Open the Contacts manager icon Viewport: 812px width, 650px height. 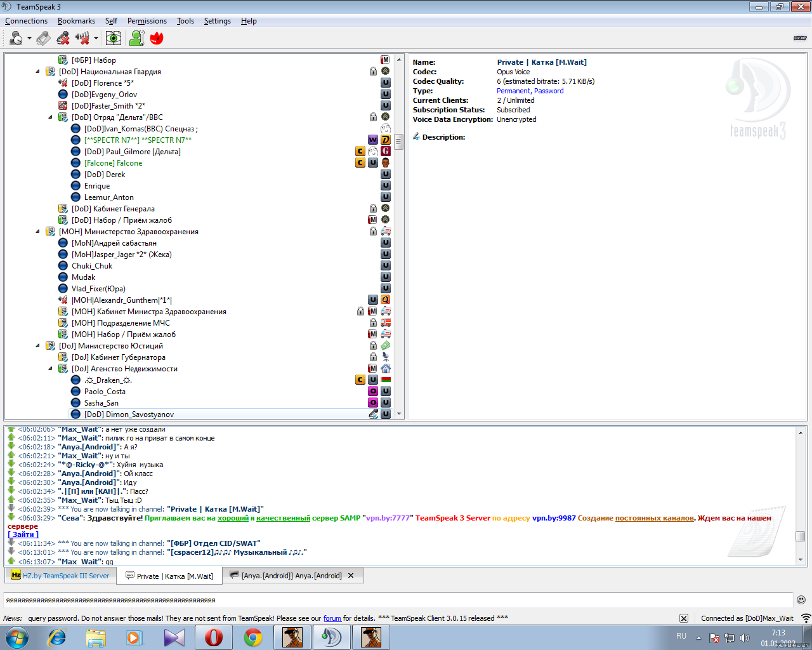click(136, 39)
